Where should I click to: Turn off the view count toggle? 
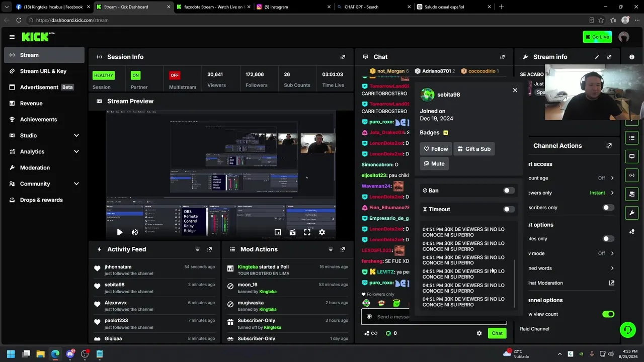(608, 314)
